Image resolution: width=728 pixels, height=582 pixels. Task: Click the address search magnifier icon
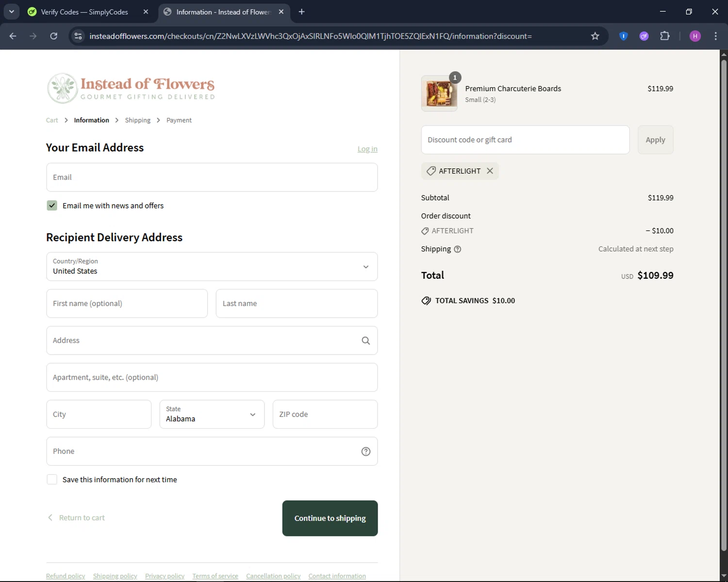point(366,340)
